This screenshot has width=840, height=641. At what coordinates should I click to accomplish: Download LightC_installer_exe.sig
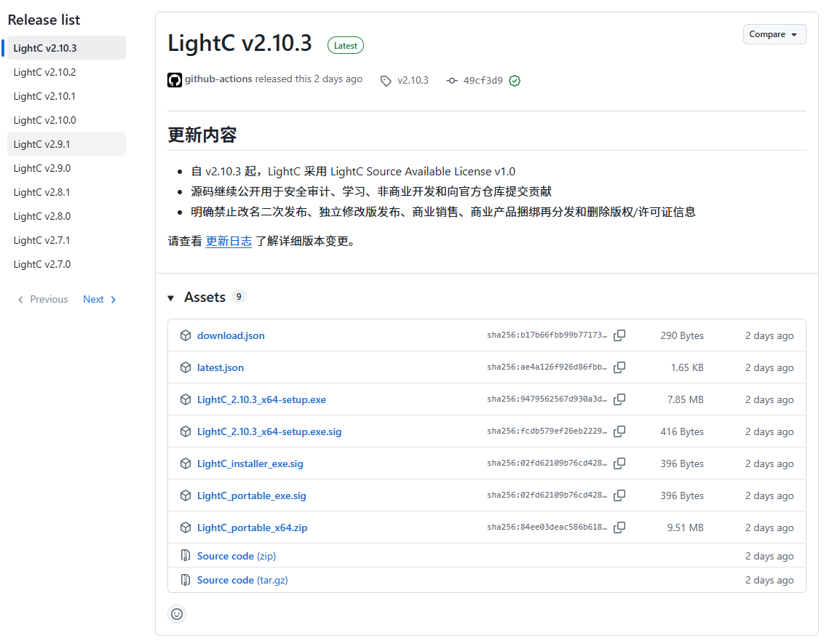click(250, 463)
